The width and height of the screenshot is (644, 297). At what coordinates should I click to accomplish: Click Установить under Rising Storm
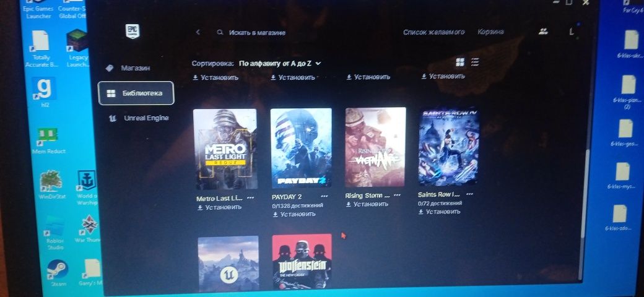point(367,204)
